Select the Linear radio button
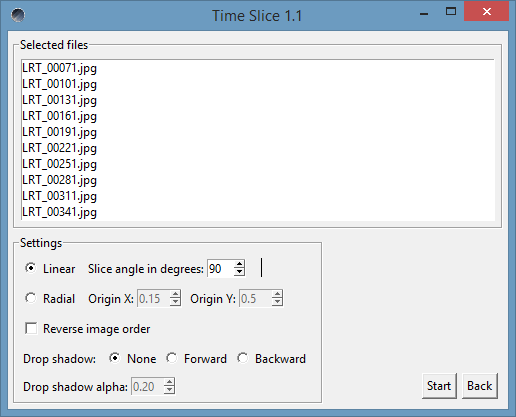This screenshot has width=516, height=417. (31, 268)
